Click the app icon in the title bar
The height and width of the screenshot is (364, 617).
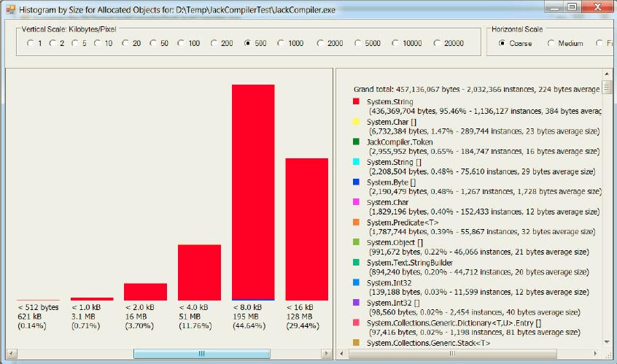point(11,9)
